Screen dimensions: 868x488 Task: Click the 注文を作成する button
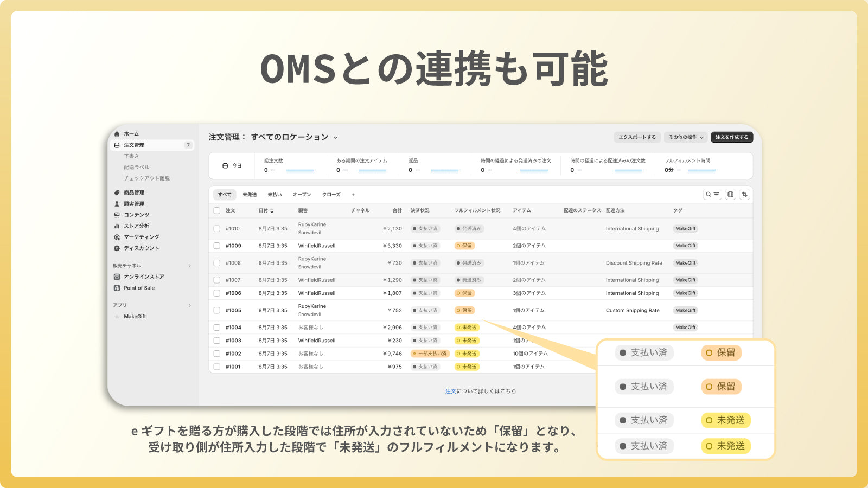[731, 137]
